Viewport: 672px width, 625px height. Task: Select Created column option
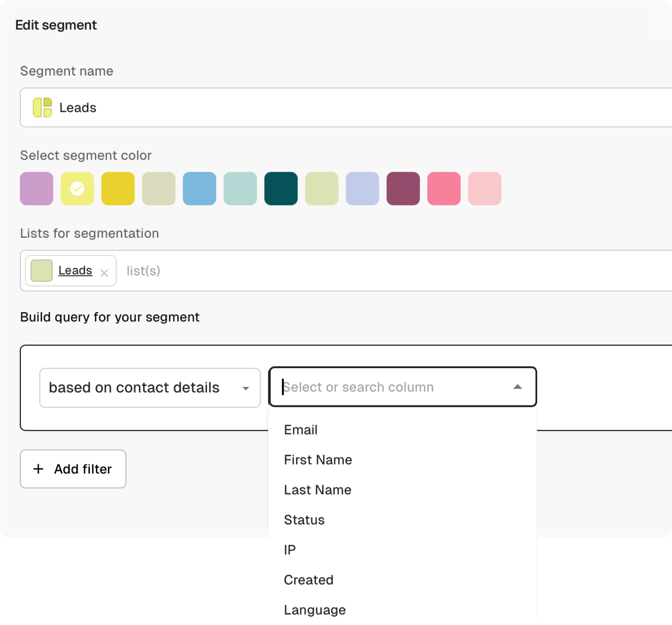[x=308, y=580]
